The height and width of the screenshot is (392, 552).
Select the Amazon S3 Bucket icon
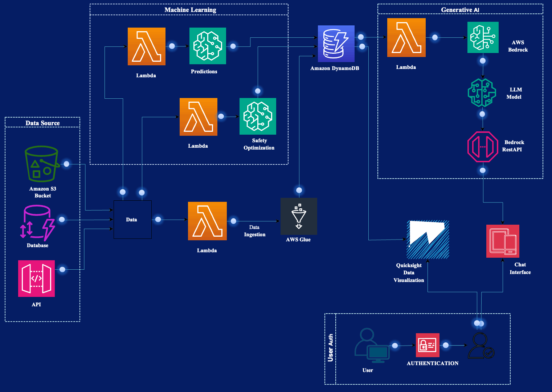[x=41, y=164]
